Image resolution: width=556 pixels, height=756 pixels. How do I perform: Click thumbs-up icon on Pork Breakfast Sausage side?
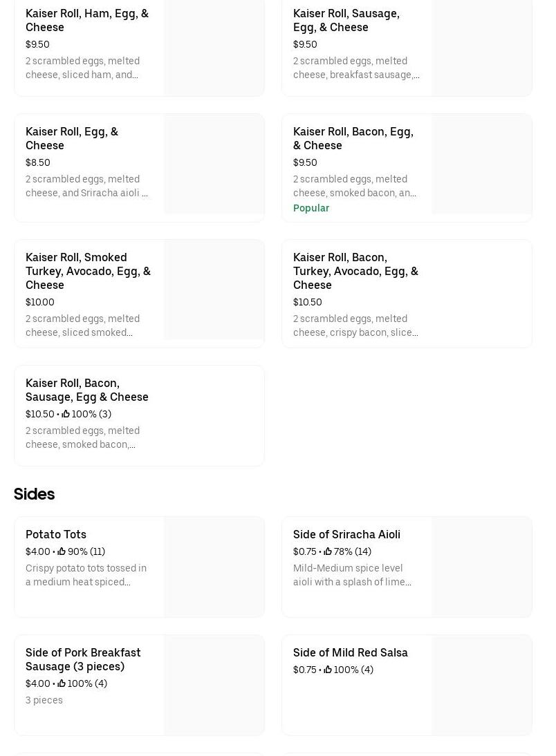(x=62, y=683)
